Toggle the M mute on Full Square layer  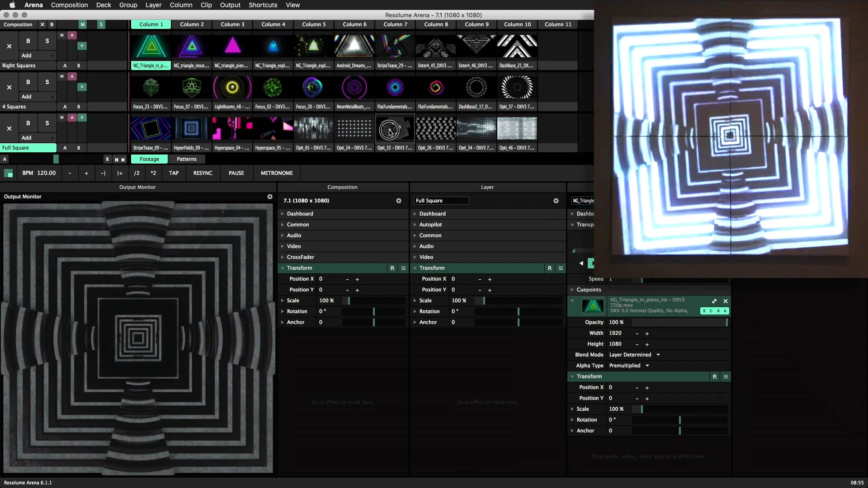point(61,117)
